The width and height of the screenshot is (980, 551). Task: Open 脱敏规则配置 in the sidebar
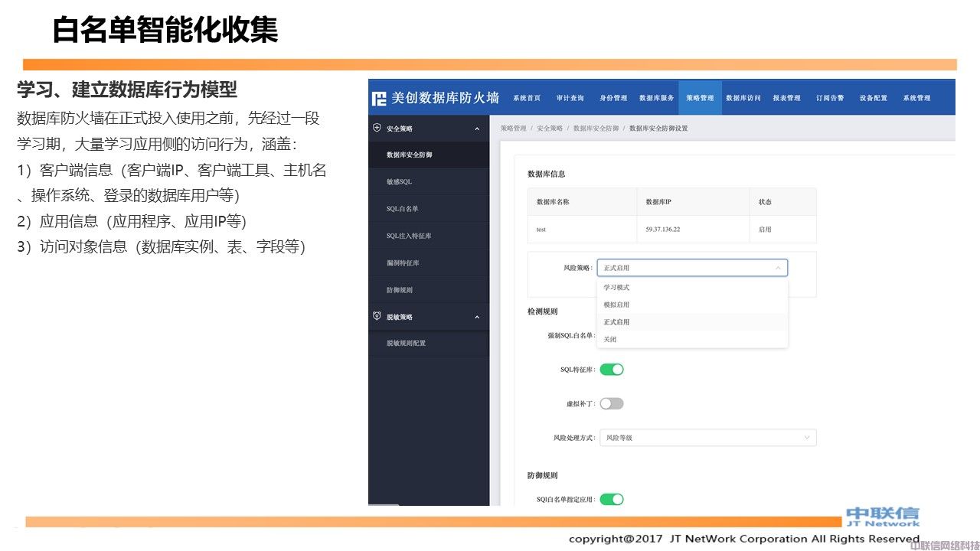tap(429, 344)
